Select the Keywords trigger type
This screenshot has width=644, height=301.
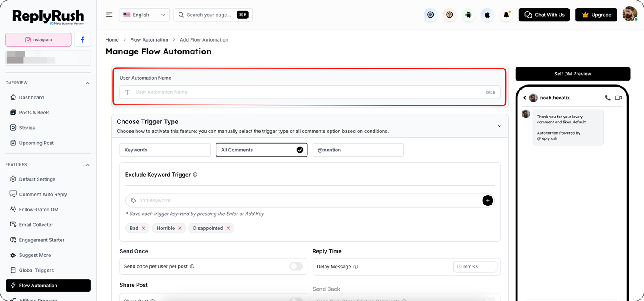coord(165,150)
